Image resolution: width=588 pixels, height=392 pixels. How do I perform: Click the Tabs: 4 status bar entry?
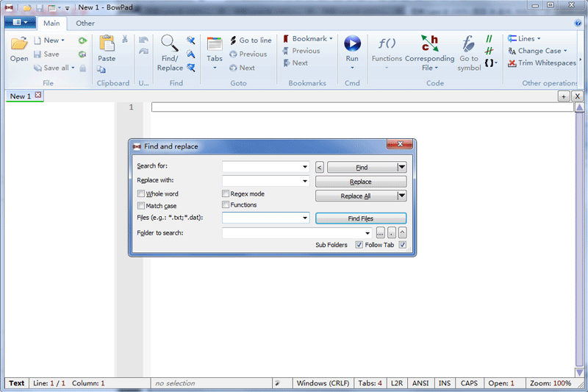tap(370, 383)
